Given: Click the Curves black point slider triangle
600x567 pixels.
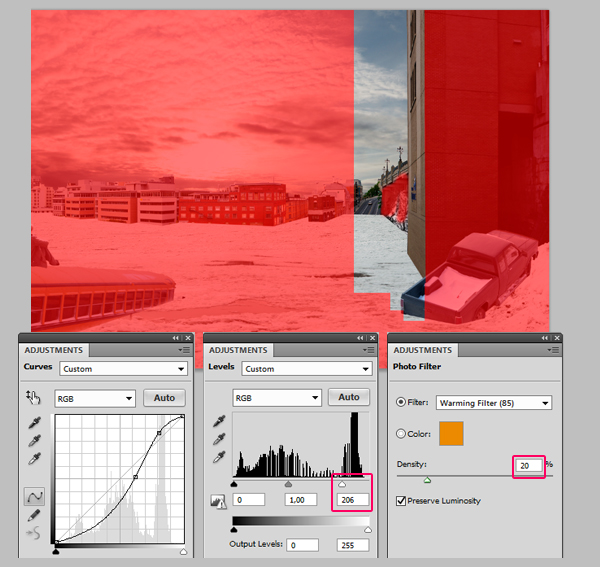Looking at the screenshot, I should pyautogui.click(x=56, y=551).
